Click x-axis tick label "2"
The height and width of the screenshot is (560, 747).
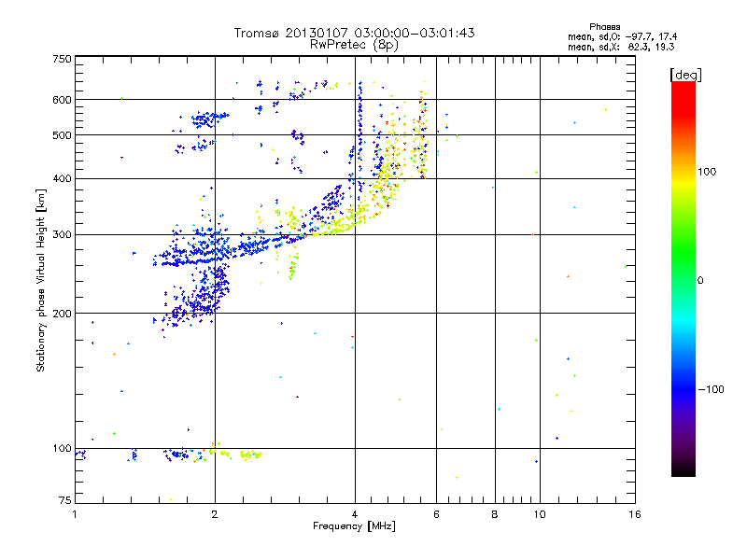click(x=215, y=514)
